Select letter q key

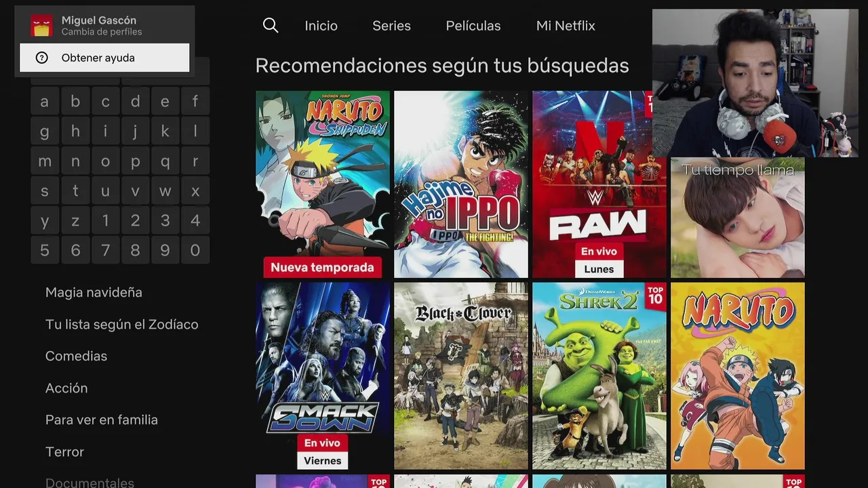(165, 161)
